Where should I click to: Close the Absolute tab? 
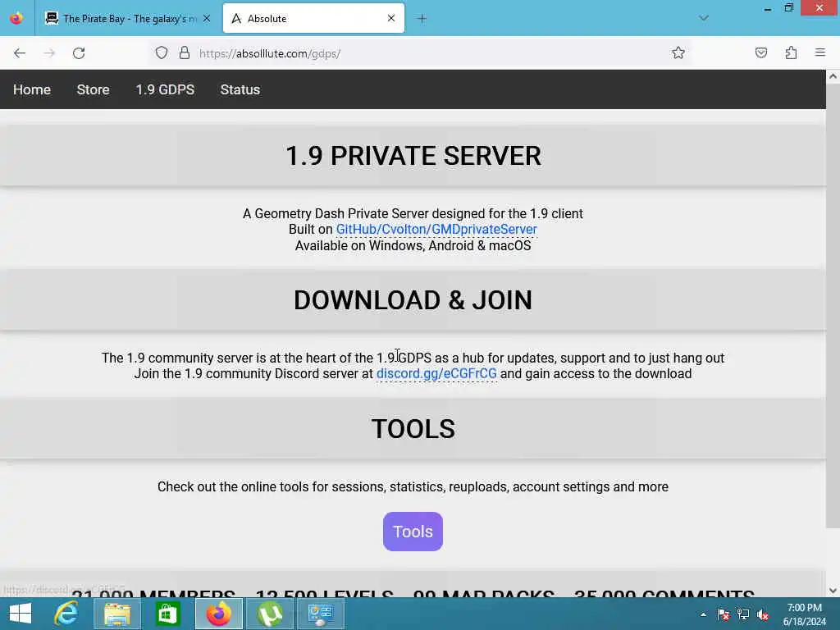click(x=391, y=18)
